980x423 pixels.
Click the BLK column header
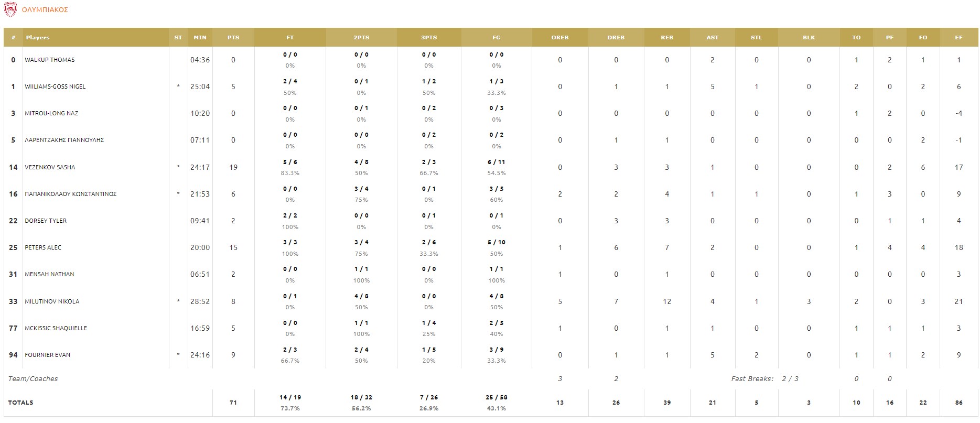[809, 38]
